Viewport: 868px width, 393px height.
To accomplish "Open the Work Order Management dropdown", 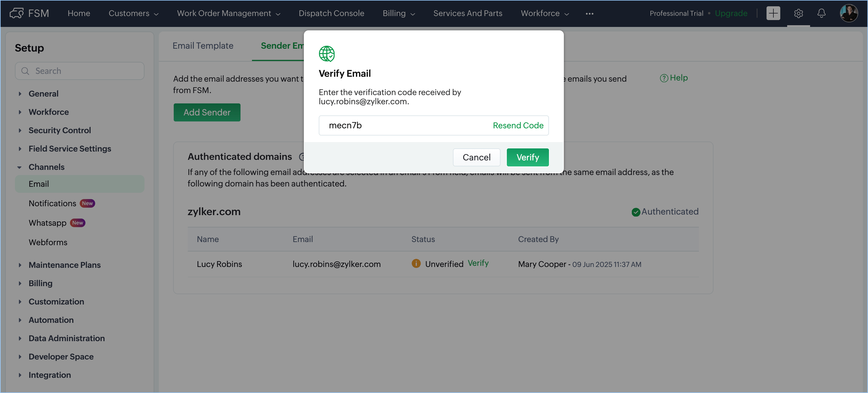I will [x=228, y=13].
